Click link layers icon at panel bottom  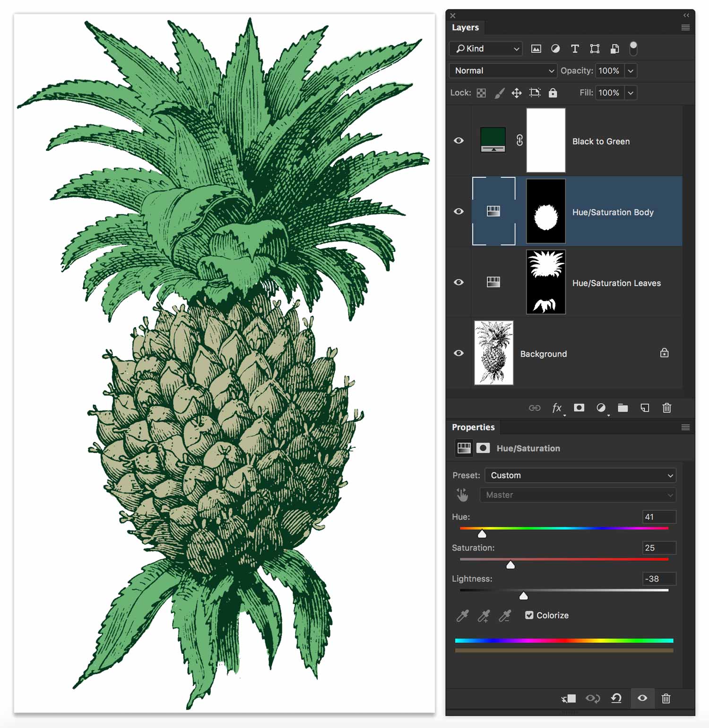[535, 408]
